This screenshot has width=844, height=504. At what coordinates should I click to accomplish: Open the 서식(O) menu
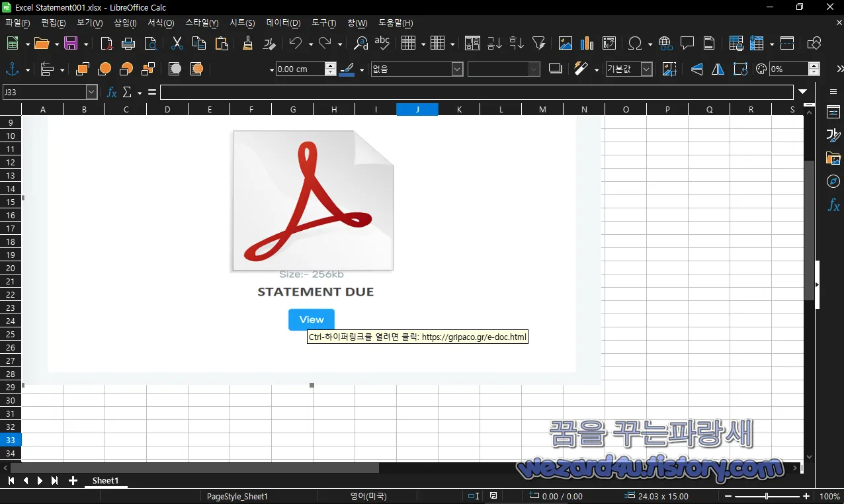point(161,23)
